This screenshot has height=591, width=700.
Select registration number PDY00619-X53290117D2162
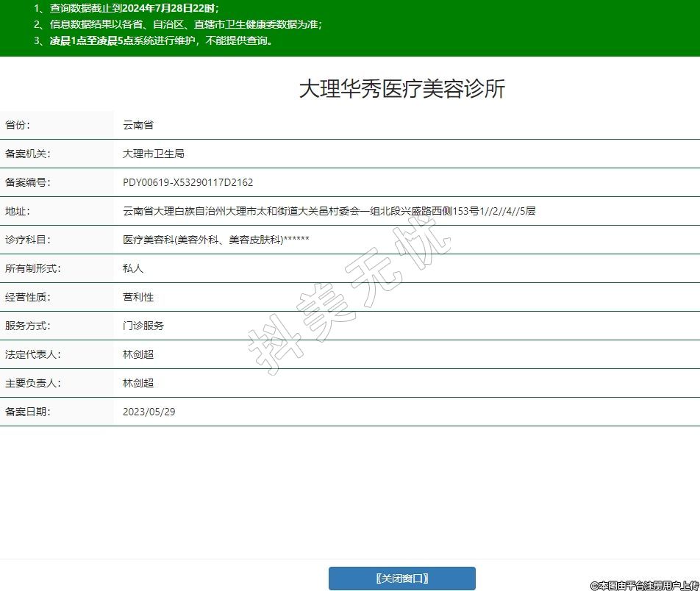tap(187, 182)
